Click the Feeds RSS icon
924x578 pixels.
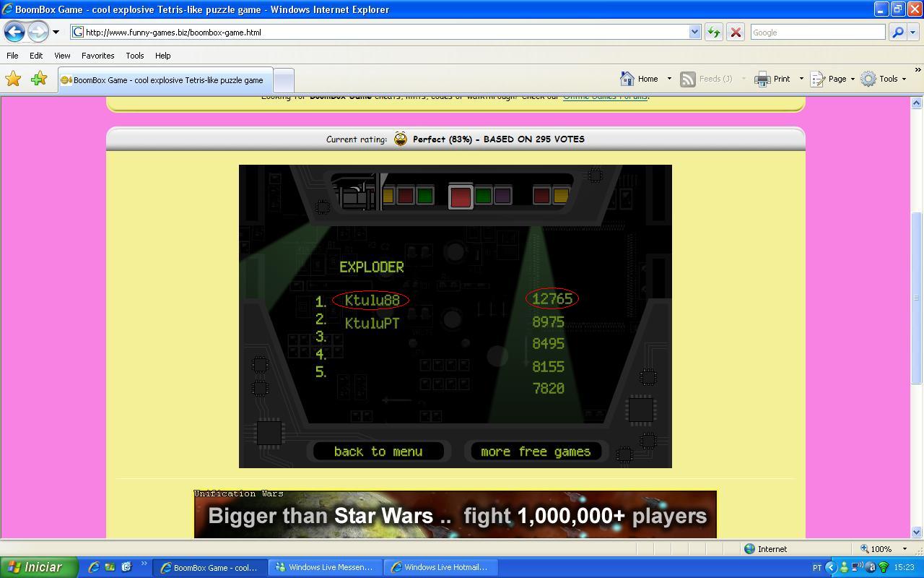tap(688, 79)
